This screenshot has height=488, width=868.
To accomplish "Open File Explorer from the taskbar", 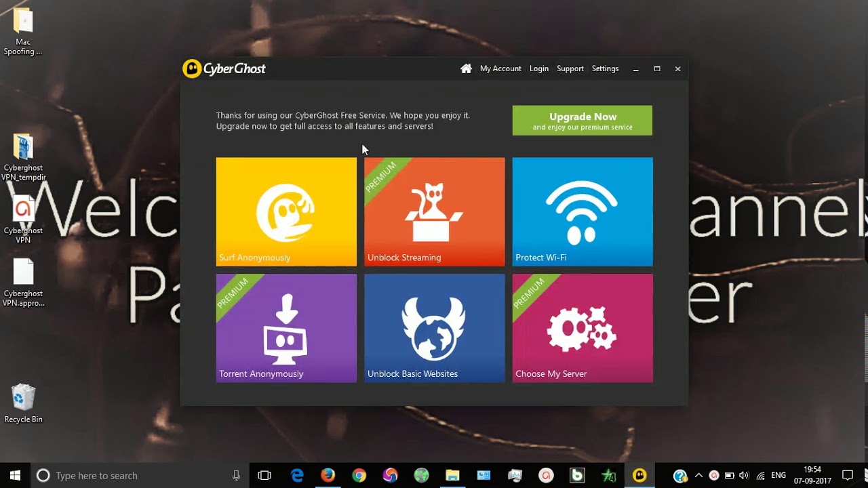I will (452, 475).
